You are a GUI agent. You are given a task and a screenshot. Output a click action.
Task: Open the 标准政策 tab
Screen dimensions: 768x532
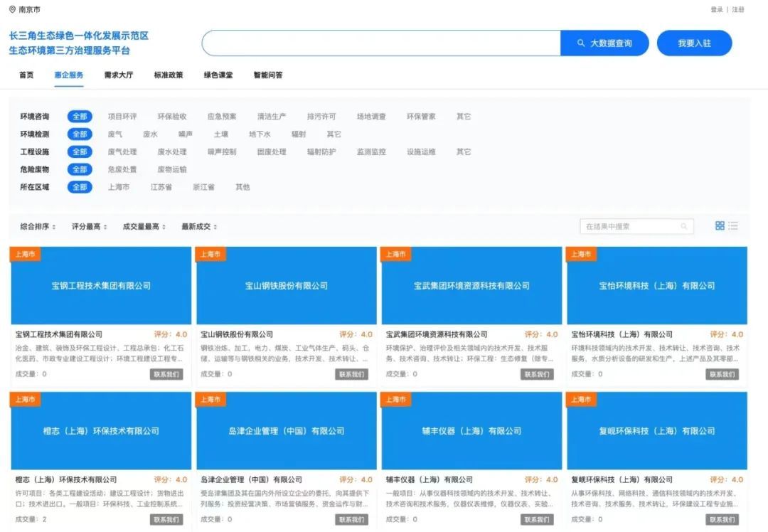[169, 75]
